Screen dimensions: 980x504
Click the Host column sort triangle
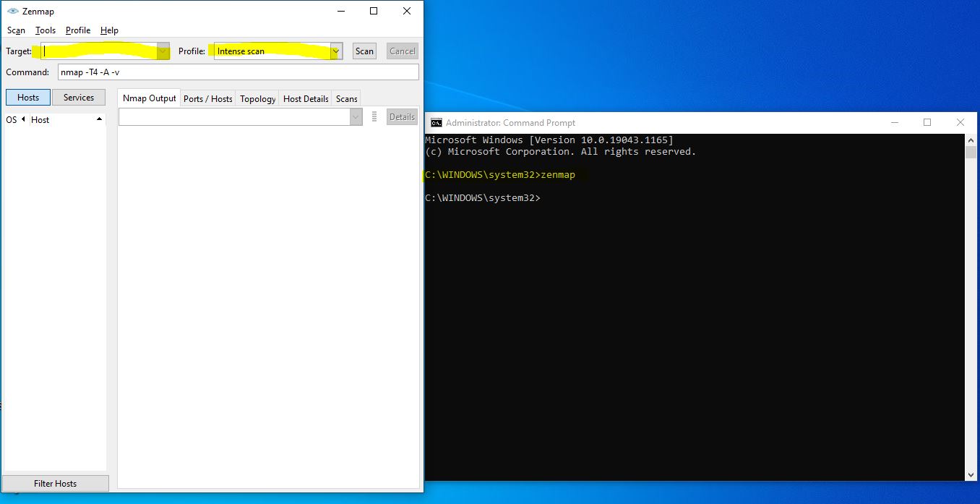coord(99,119)
